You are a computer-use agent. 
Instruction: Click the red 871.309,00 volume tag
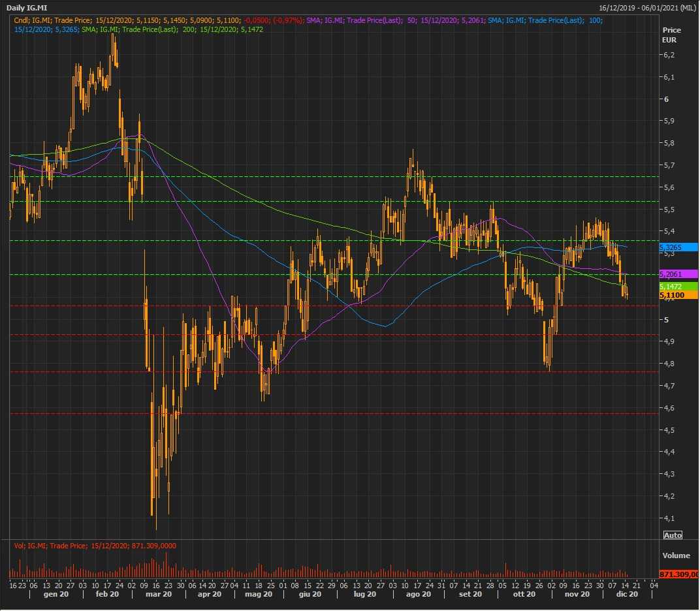pyautogui.click(x=679, y=574)
